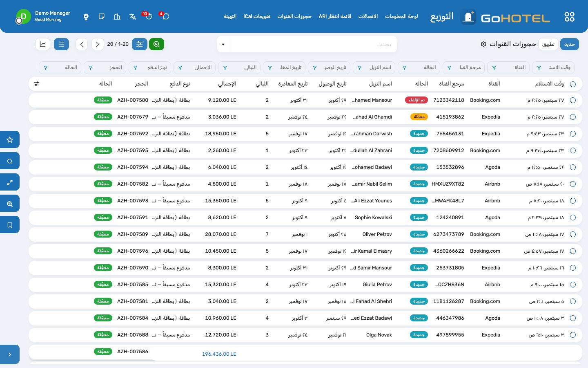588x368 pixels.
Task: Click the bookmark sidebar button
Action: point(10,225)
